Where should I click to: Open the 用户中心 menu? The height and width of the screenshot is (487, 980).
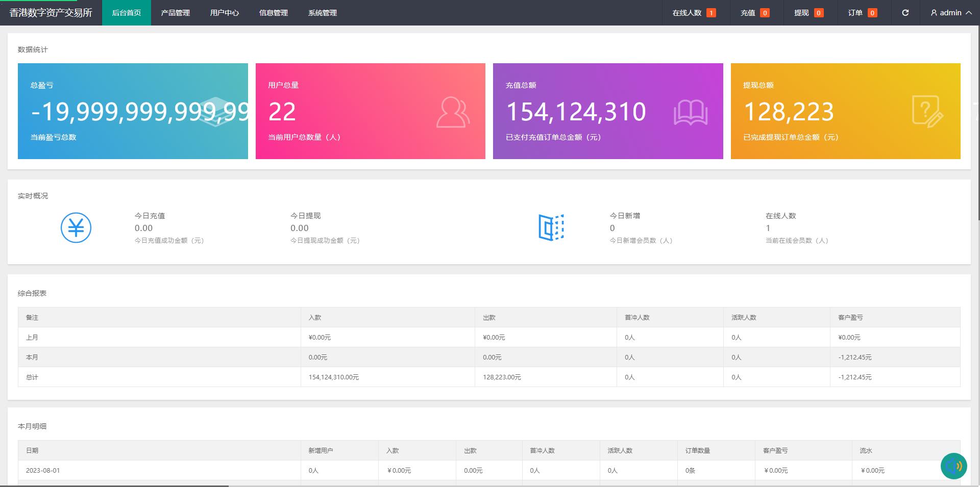click(x=224, y=13)
